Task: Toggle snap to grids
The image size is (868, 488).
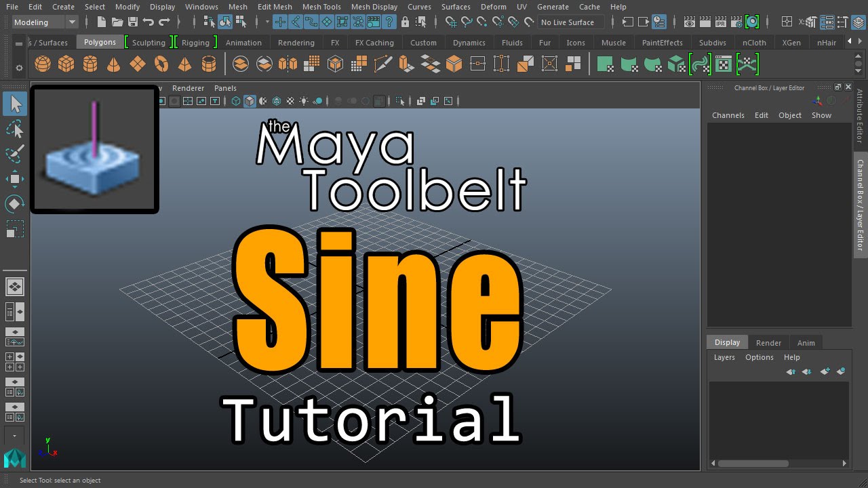Action: pos(450,22)
